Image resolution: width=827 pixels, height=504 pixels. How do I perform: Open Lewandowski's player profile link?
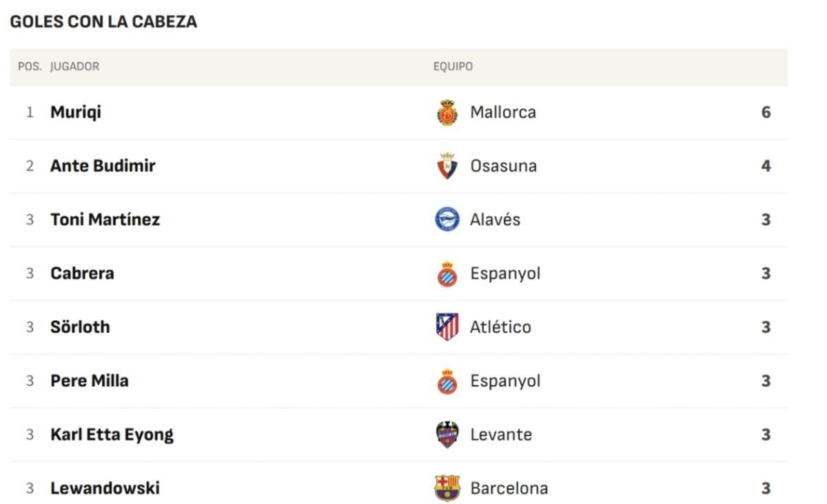[105, 488]
